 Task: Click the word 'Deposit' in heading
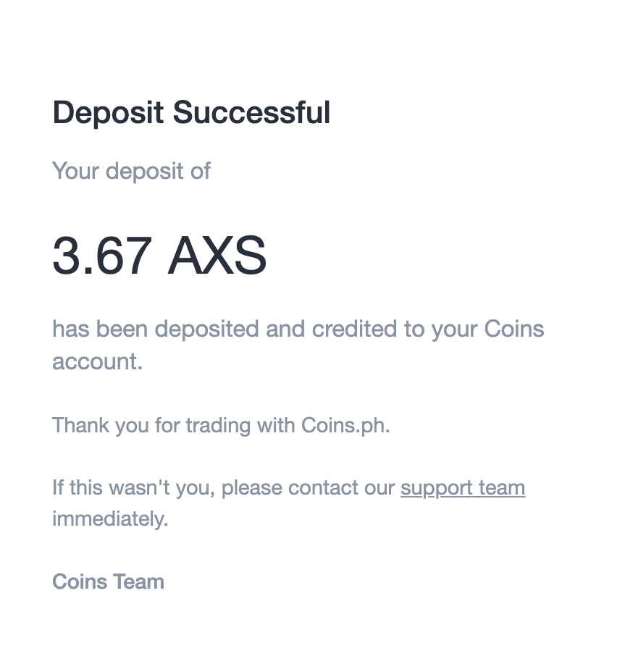pyautogui.click(x=108, y=114)
